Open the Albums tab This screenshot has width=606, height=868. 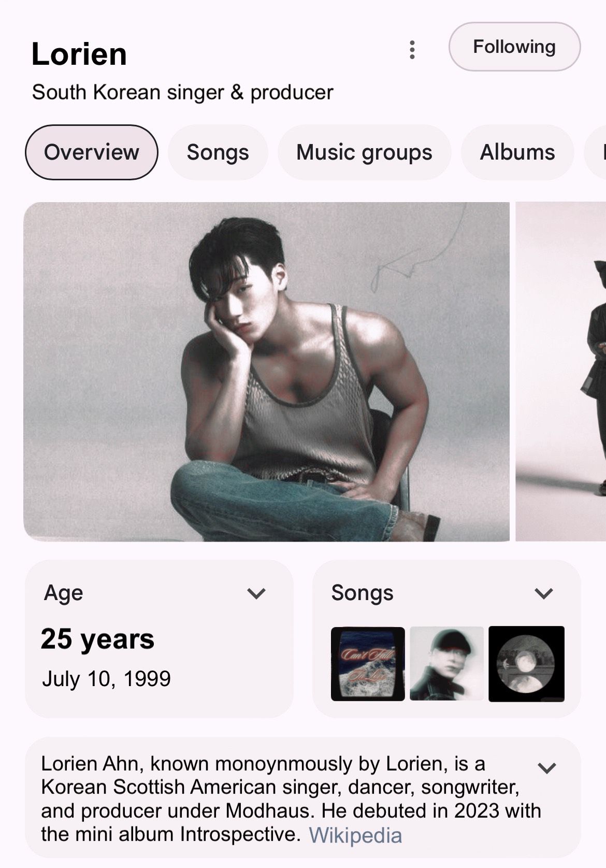[x=517, y=152]
